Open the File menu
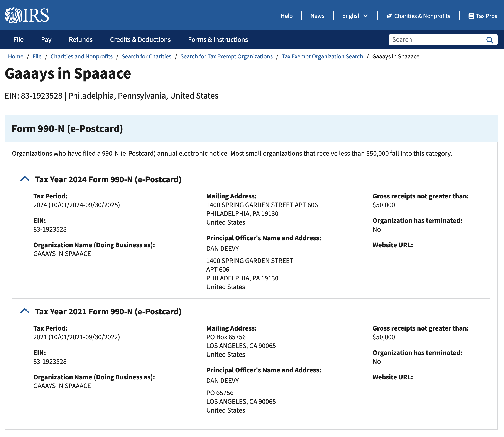 [x=19, y=39]
